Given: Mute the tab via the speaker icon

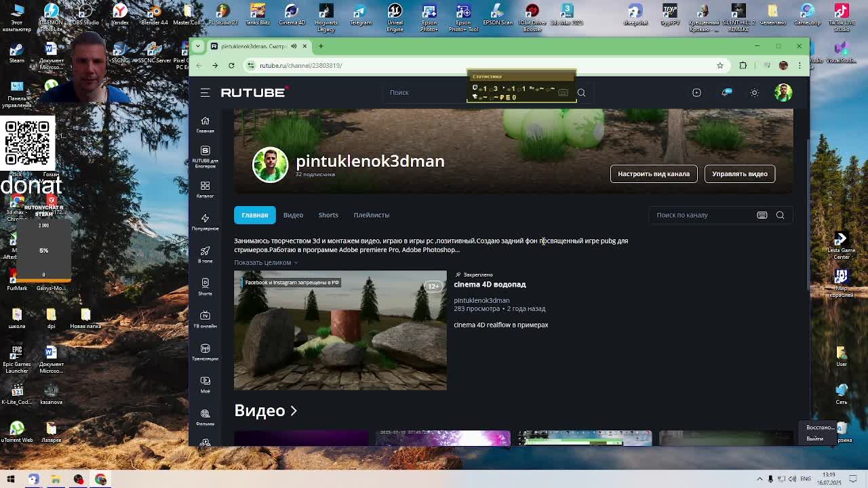Looking at the screenshot, I should coord(294,46).
